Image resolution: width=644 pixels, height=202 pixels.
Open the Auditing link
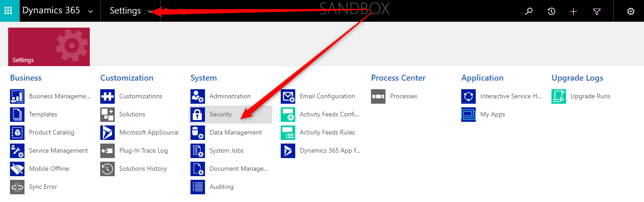point(221,187)
